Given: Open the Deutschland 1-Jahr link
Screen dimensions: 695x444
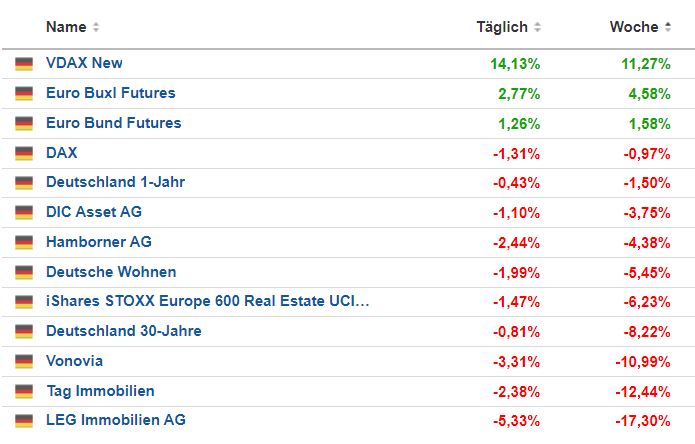Looking at the screenshot, I should 115,182.
